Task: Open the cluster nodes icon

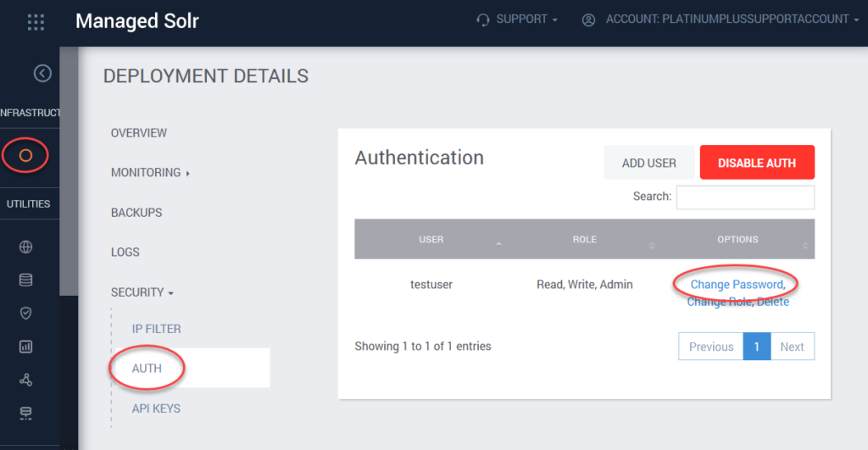Action: click(25, 380)
